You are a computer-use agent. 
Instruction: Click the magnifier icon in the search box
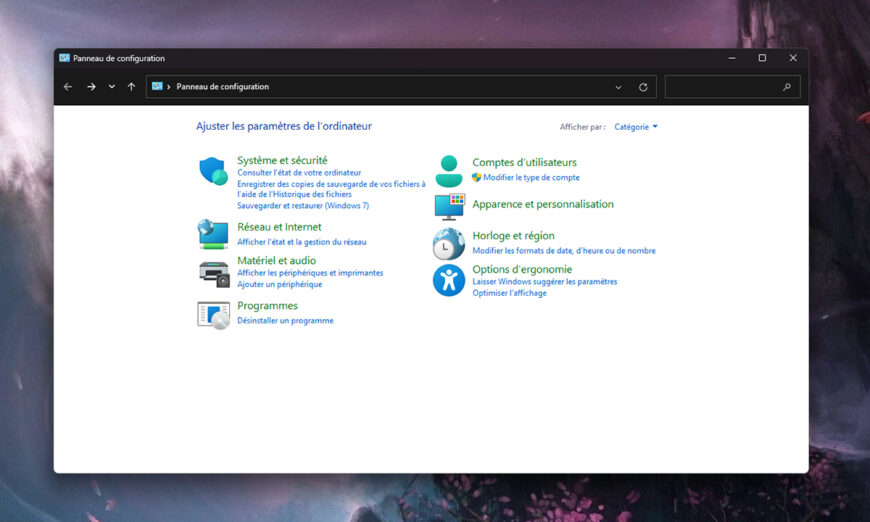[x=787, y=87]
